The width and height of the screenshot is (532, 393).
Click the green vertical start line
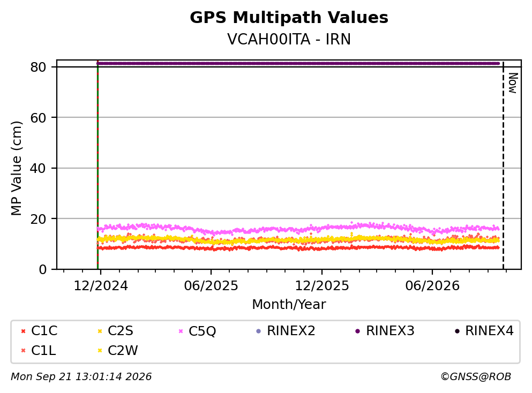(98, 166)
